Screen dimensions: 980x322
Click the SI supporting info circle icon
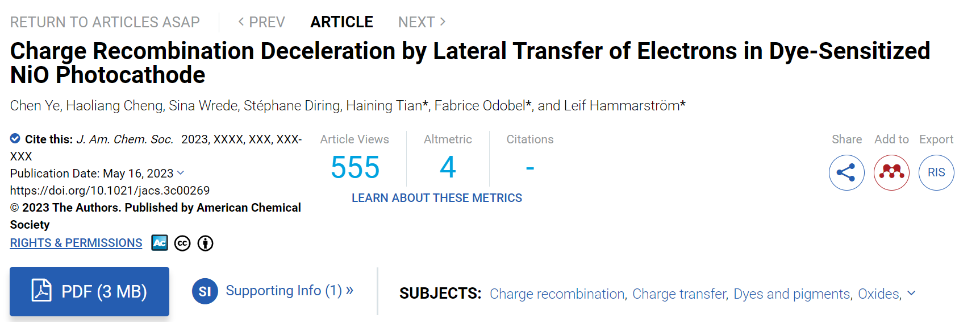(x=205, y=291)
